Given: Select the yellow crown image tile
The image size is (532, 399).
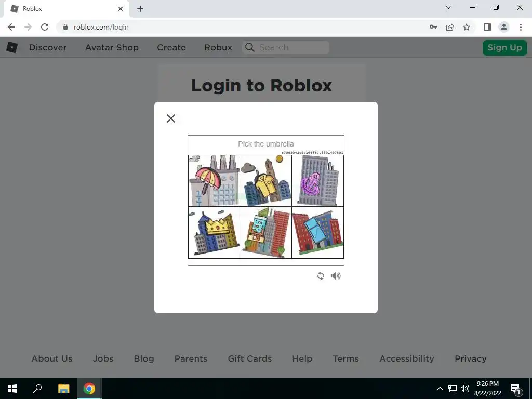Looking at the screenshot, I should coord(214,232).
